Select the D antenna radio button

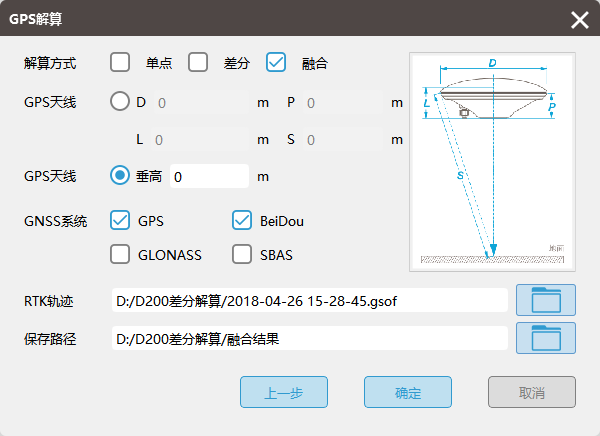pyautogui.click(x=120, y=101)
